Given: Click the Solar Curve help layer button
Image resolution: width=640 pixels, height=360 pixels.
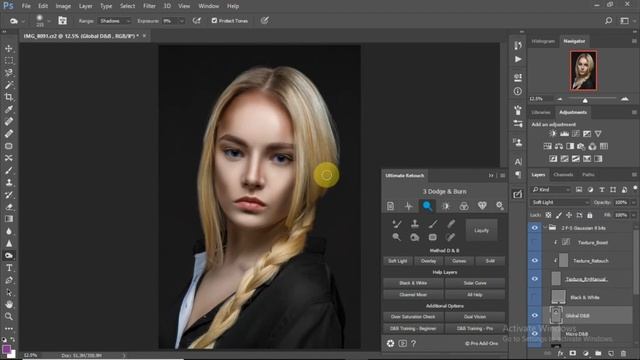Looking at the screenshot, I should click(x=475, y=283).
